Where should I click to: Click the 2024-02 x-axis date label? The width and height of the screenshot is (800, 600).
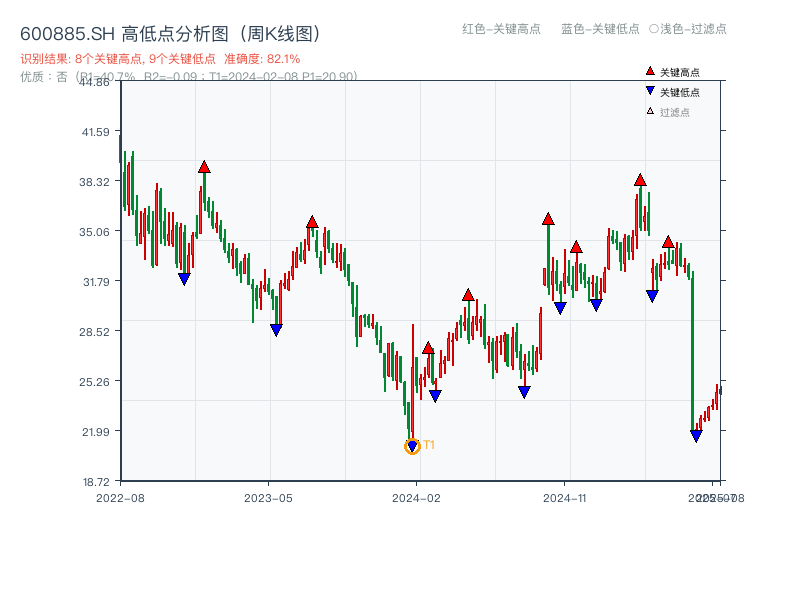pos(417,497)
